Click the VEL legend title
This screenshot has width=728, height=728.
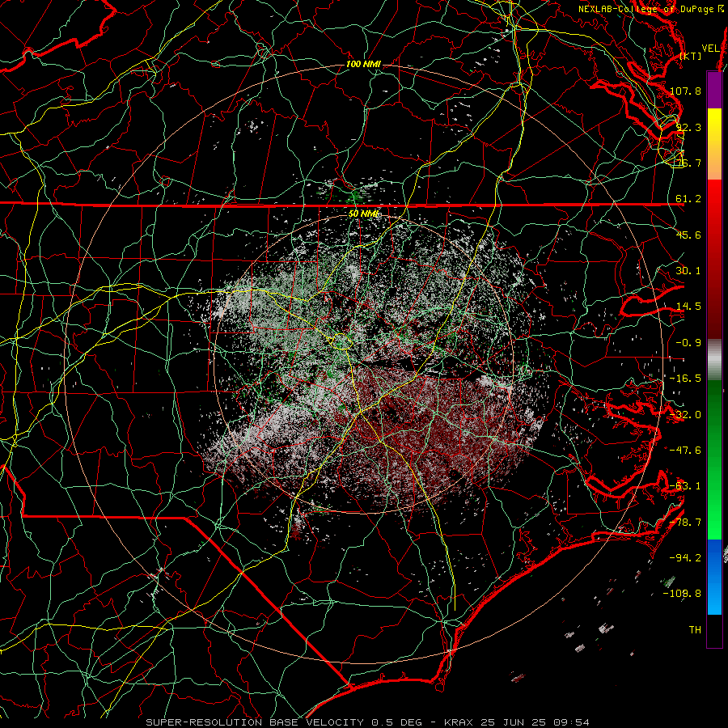tap(710, 49)
